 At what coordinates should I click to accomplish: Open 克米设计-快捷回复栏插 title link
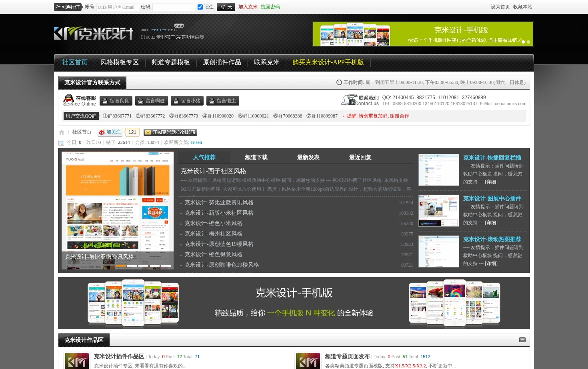pyautogui.click(x=492, y=158)
